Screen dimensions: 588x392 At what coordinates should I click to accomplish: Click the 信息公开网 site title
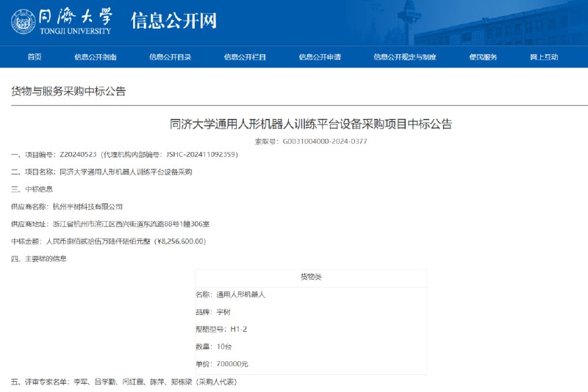pyautogui.click(x=173, y=21)
